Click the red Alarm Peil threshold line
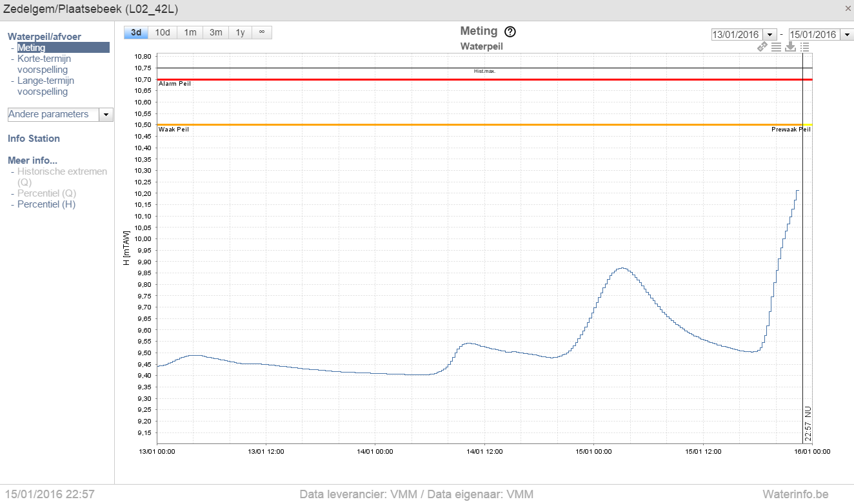854x504 pixels. pyautogui.click(x=484, y=80)
